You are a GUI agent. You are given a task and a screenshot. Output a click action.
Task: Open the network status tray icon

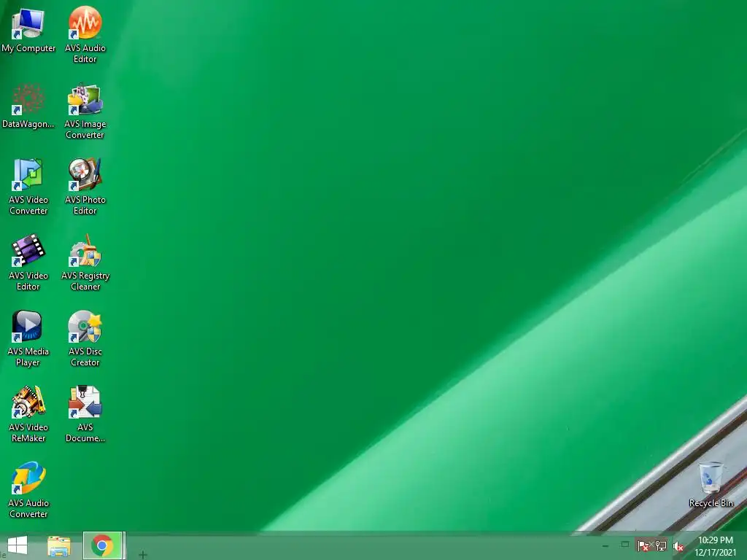click(x=661, y=545)
